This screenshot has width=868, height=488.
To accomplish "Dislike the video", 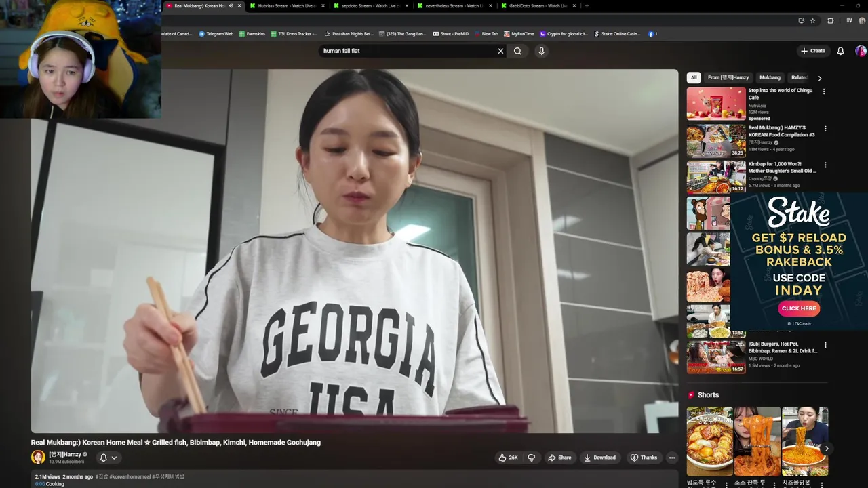I will [x=532, y=457].
